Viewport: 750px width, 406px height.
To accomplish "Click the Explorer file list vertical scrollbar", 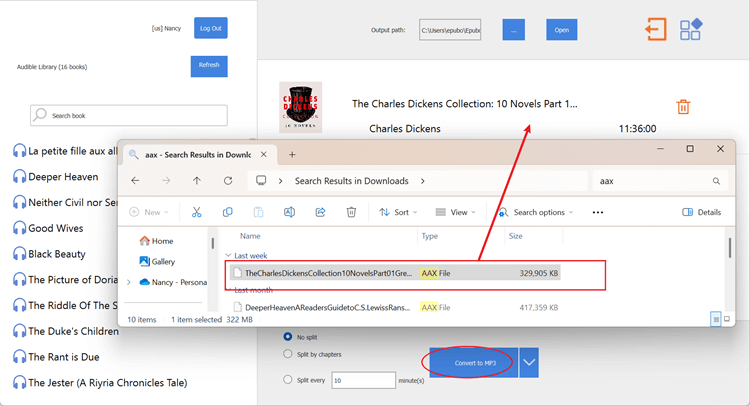I will pos(730,248).
